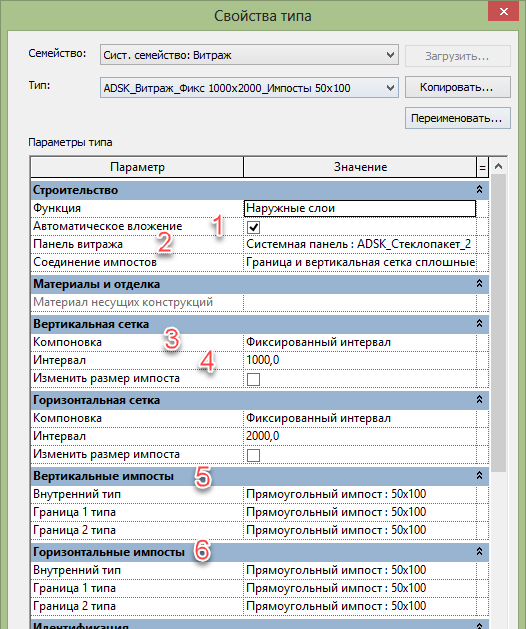Click the equals column header icon

(x=482, y=167)
